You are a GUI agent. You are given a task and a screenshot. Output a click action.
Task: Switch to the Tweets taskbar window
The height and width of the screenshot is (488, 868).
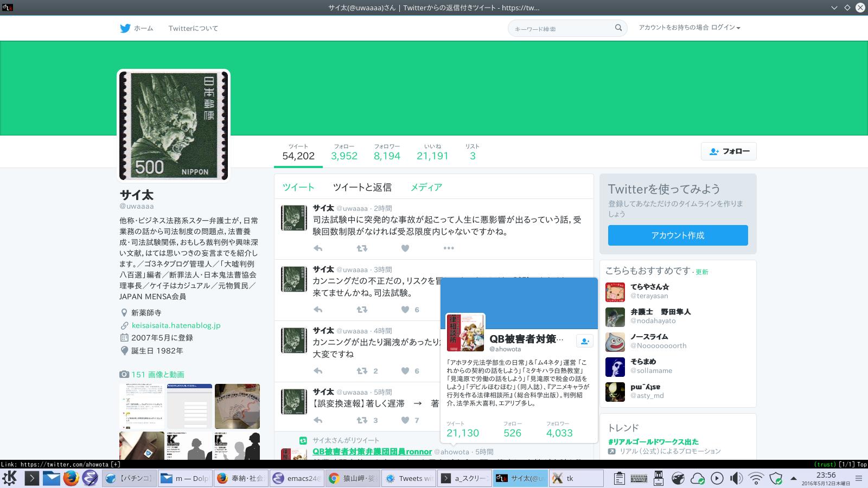(409, 478)
